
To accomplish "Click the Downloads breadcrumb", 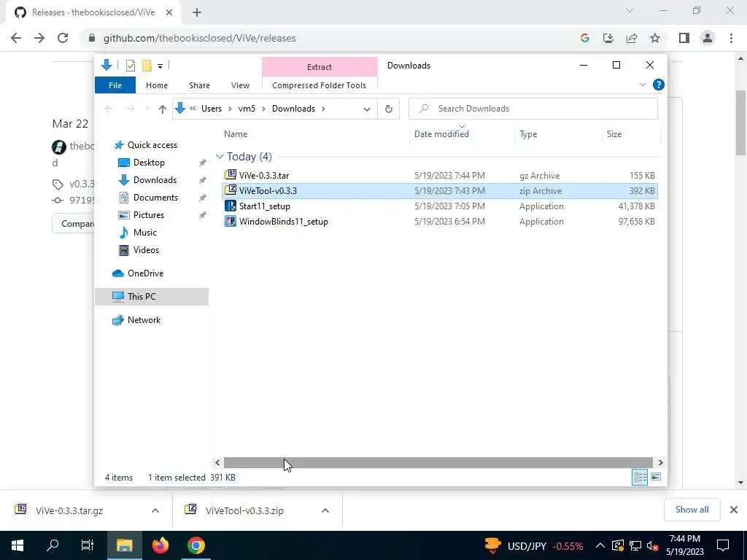I will coord(293,109).
